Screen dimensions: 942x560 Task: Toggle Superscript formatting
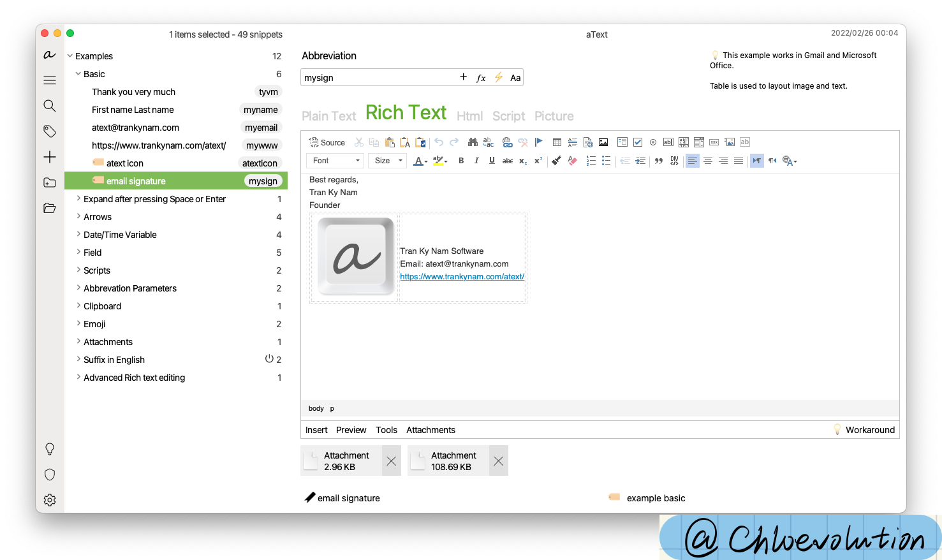[x=538, y=161]
